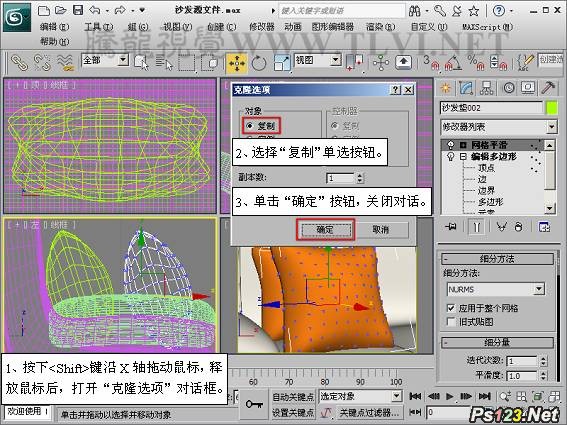Toggle Show End Result icon in stack

click(477, 228)
